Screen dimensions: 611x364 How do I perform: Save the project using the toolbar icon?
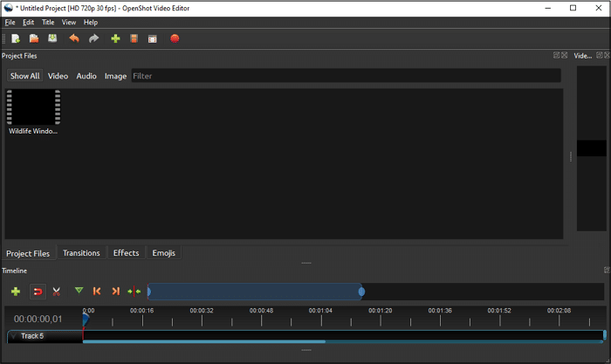[x=52, y=38]
